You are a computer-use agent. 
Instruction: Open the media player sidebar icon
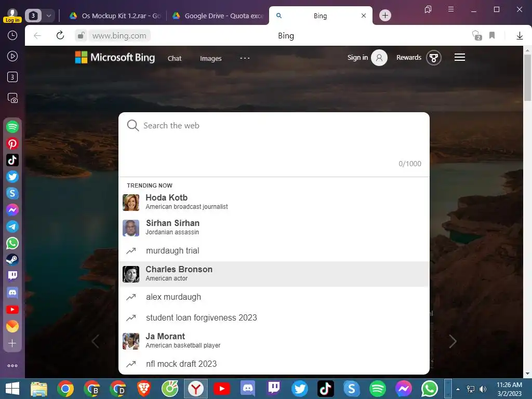click(12, 56)
